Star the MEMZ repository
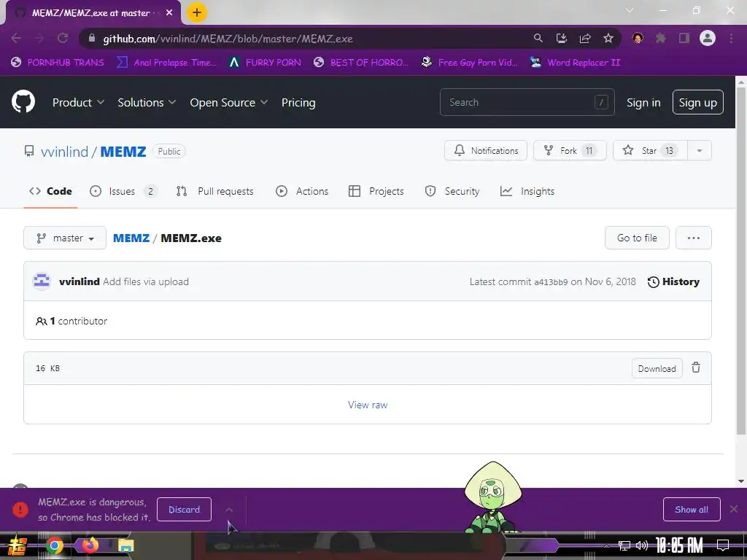Viewport: 747px width, 560px height. pos(650,150)
